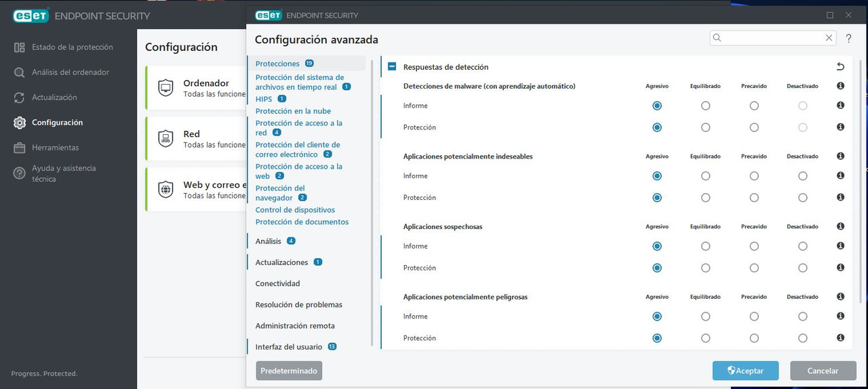
Task: Open Protección del navegador
Action: [280, 193]
